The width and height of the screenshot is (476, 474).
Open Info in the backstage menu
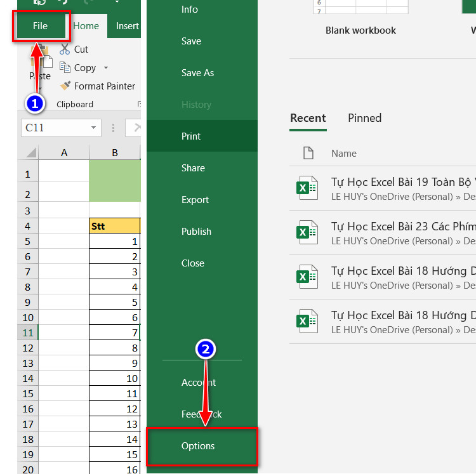coord(202,10)
